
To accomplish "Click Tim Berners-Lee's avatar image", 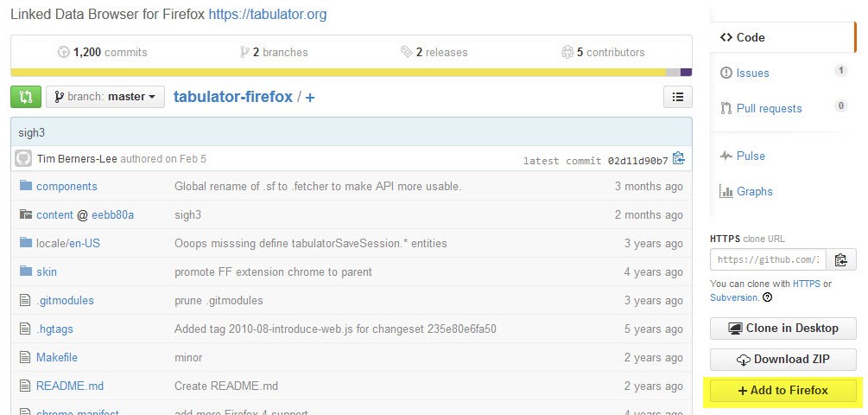I will coord(23,159).
